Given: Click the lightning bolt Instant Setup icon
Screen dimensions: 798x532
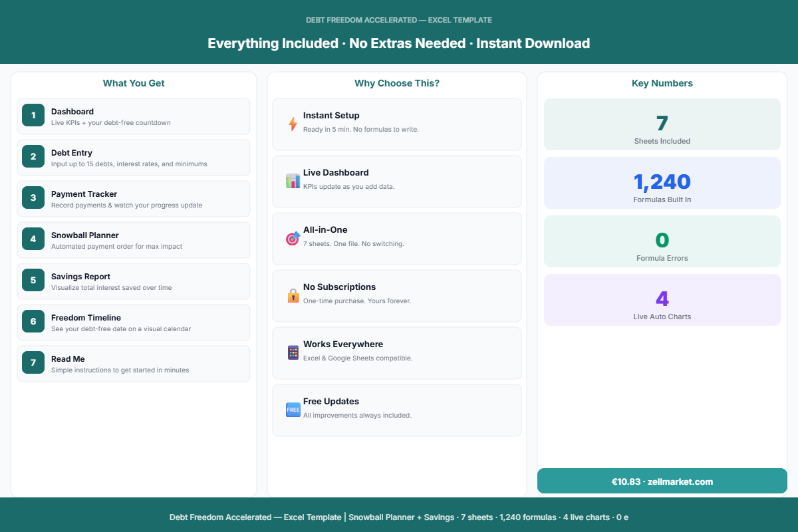Looking at the screenshot, I should click(x=293, y=124).
